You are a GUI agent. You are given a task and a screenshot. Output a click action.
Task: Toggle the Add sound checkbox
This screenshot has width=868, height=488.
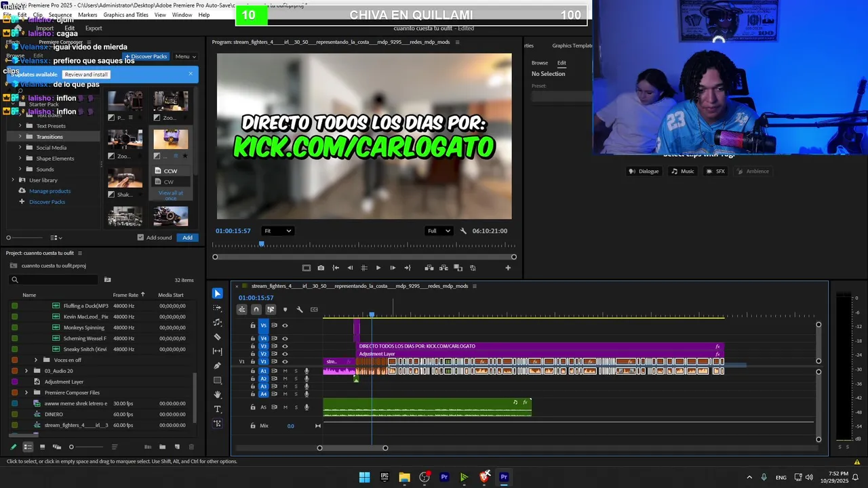pyautogui.click(x=140, y=237)
